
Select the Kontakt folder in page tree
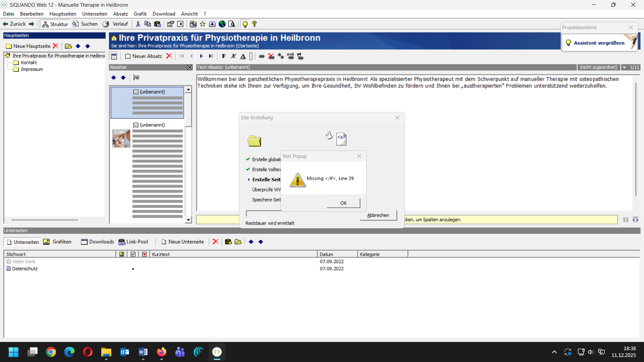pyautogui.click(x=29, y=63)
